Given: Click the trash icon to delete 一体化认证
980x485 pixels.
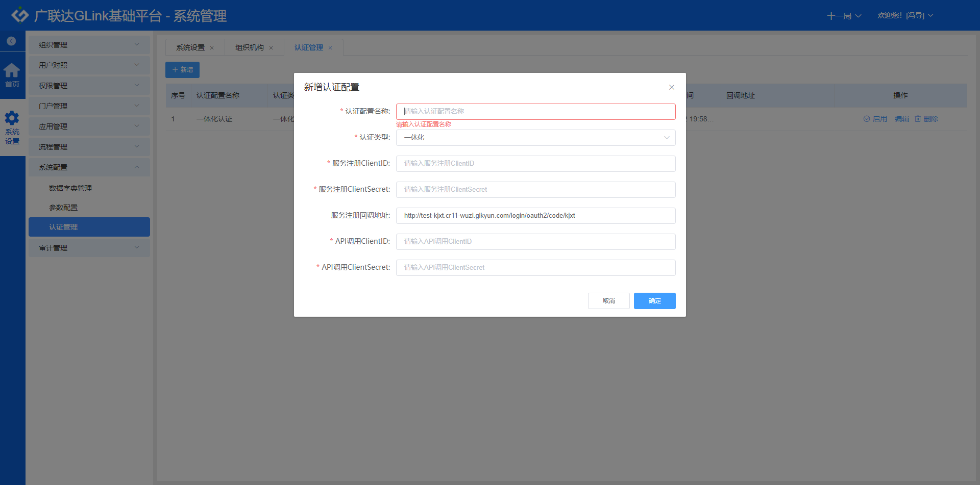Looking at the screenshot, I should [918, 118].
